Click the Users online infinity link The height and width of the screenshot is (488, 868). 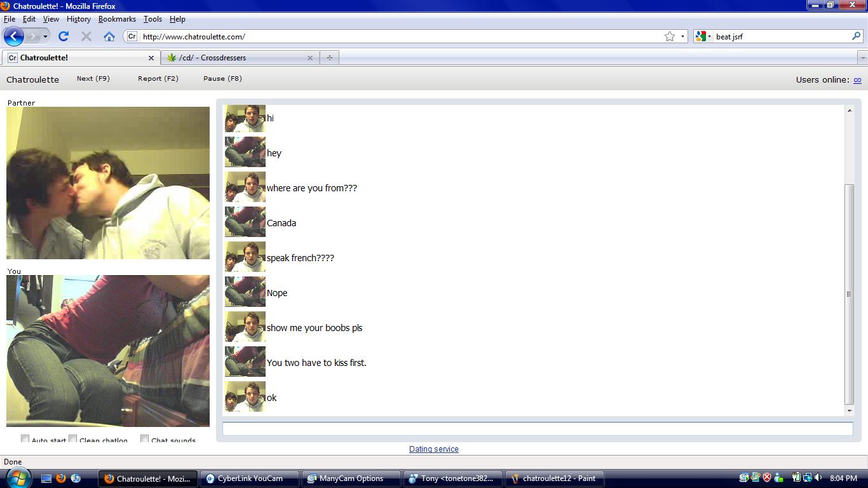coord(857,80)
